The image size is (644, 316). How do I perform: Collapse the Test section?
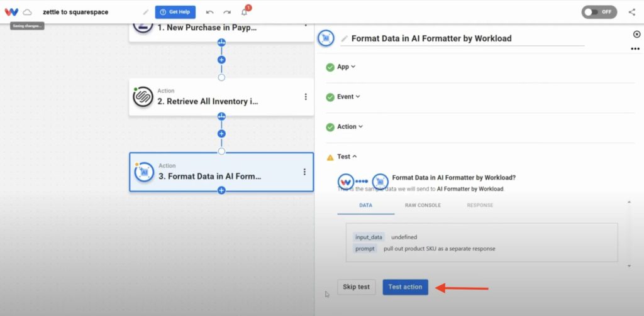(x=347, y=157)
